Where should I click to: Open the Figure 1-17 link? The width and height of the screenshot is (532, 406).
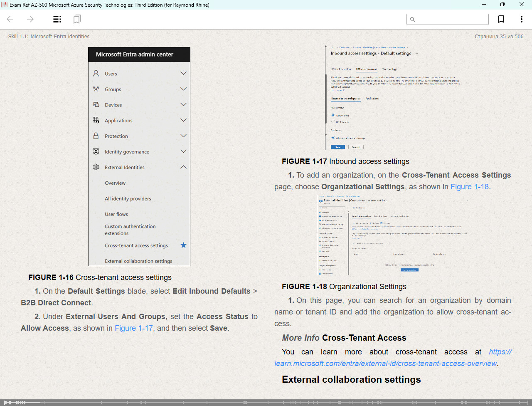pyautogui.click(x=134, y=328)
